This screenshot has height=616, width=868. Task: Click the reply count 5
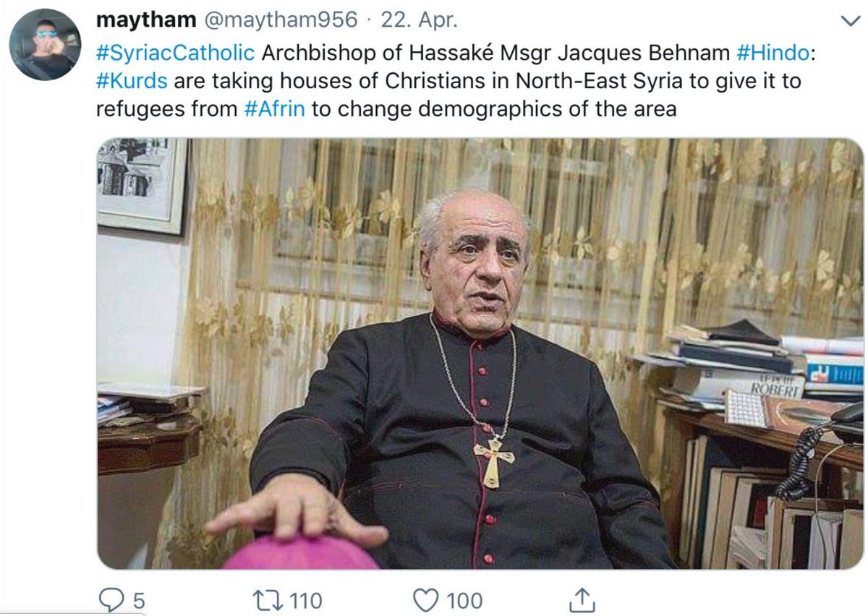coord(138,600)
